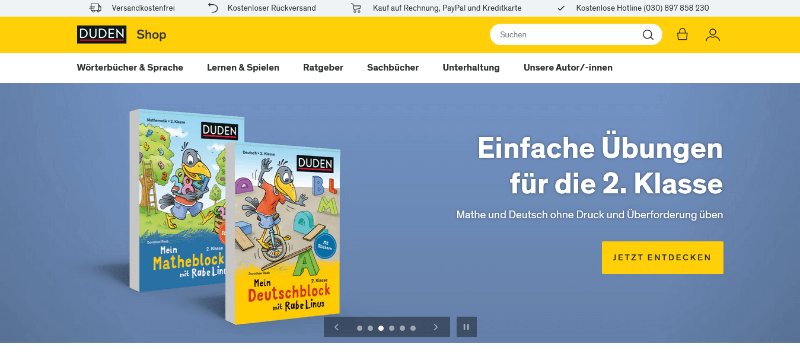Open the Unterhaltung menu
The height and width of the screenshot is (364, 800).
(x=471, y=67)
